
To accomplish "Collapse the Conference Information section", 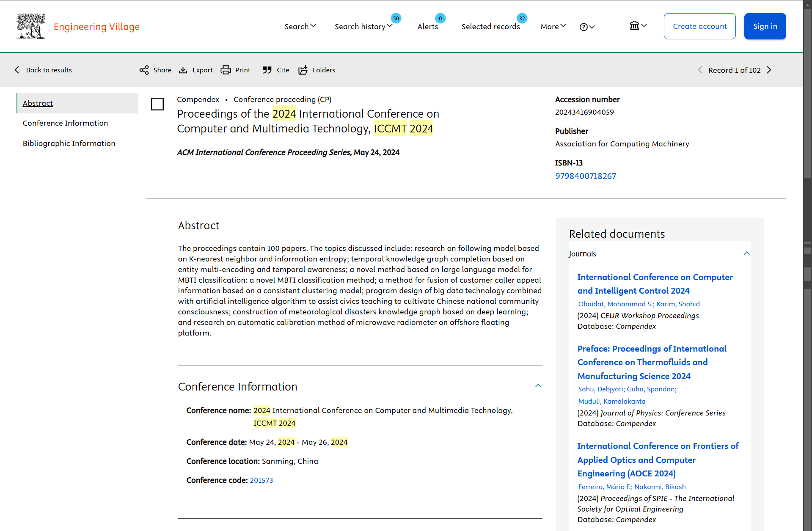I will click(x=538, y=386).
